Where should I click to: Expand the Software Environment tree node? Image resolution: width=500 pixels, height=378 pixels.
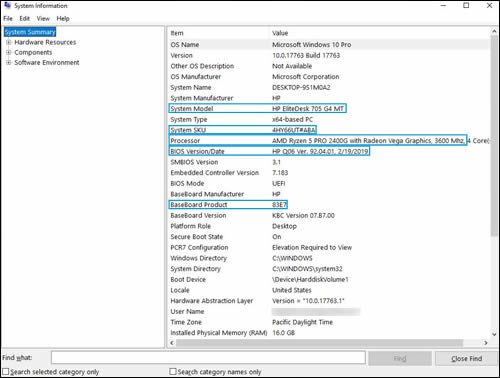(9, 62)
